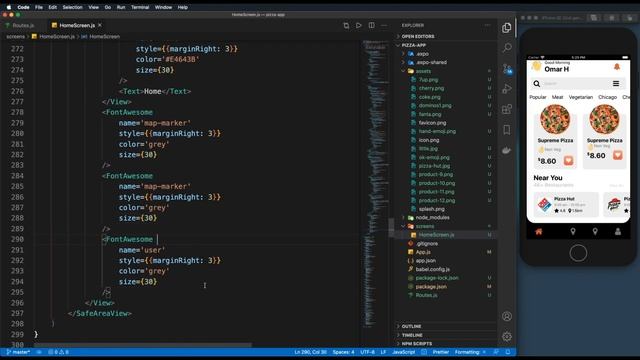The height and width of the screenshot is (360, 640).
Task: Tap the home icon in phone tab bar
Action: 538,232
